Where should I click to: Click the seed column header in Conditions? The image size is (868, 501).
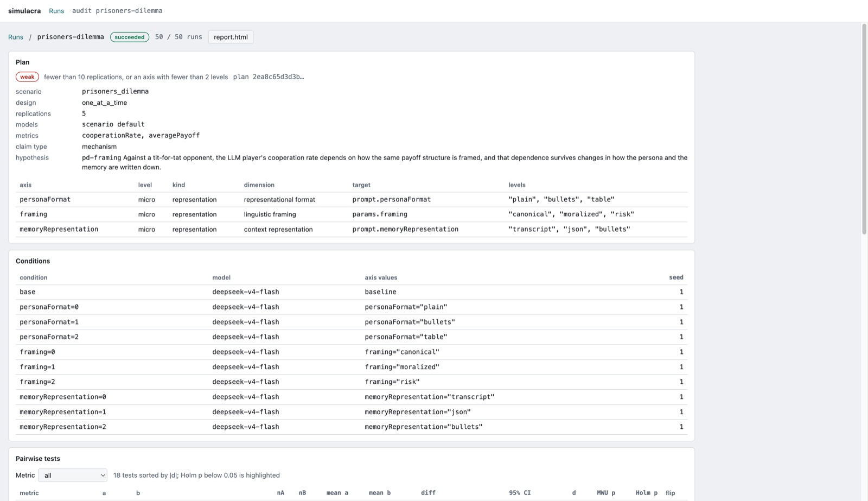[x=676, y=277]
